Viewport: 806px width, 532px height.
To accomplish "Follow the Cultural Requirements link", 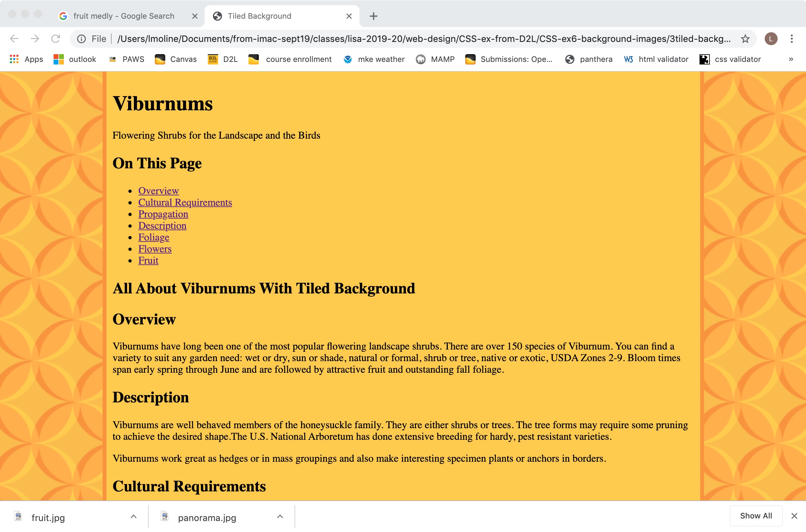I will point(185,202).
